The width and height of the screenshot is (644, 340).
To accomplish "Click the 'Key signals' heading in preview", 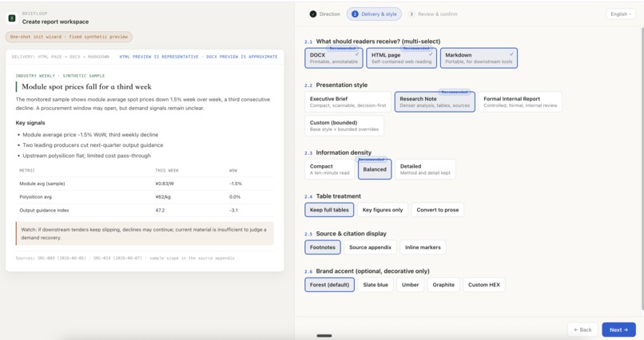I will click(x=30, y=123).
